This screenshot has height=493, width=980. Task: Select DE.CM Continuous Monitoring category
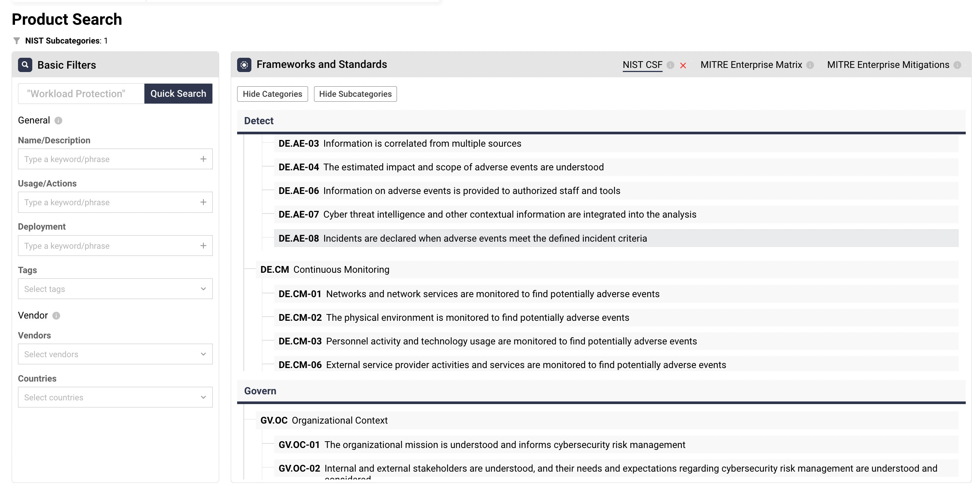tap(607, 270)
